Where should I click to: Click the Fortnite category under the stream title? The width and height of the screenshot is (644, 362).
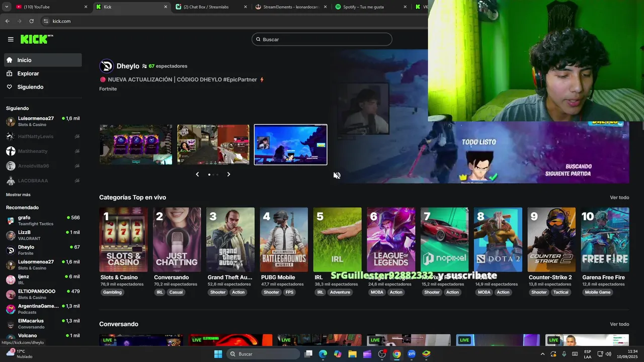(x=108, y=89)
